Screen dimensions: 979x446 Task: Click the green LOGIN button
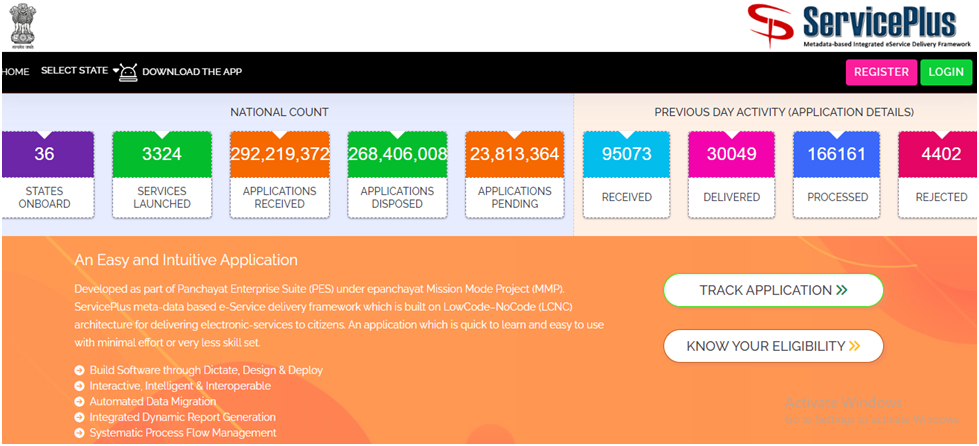pyautogui.click(x=946, y=72)
